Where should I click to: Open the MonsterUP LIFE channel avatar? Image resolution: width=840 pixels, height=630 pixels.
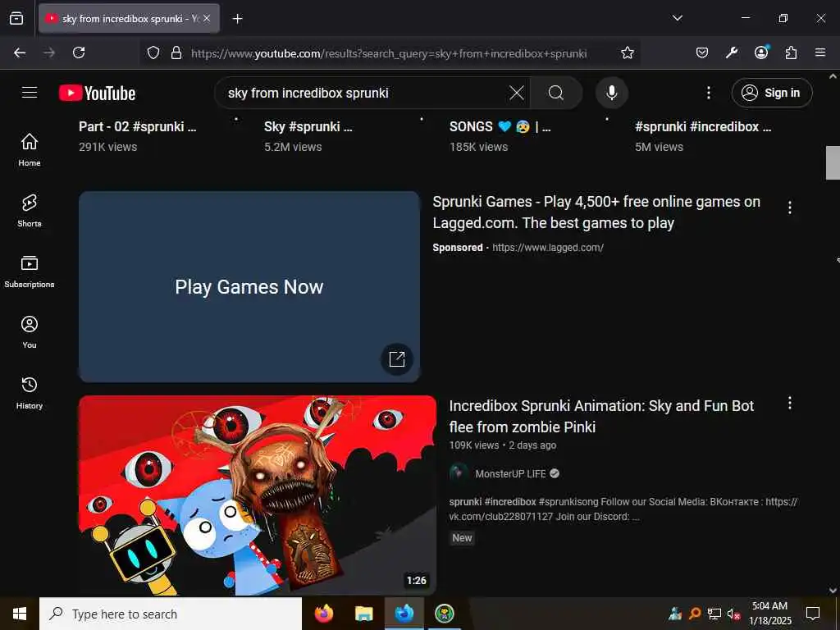[x=459, y=473]
